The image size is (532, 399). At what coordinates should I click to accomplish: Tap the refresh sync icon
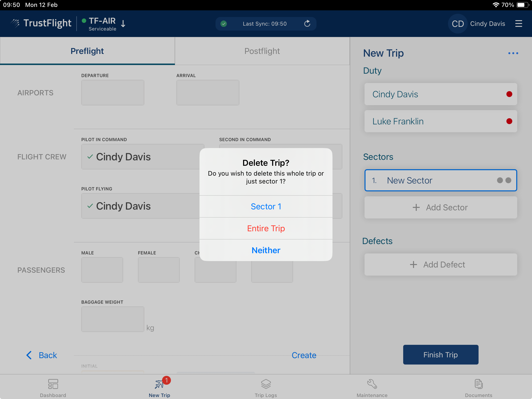click(307, 24)
